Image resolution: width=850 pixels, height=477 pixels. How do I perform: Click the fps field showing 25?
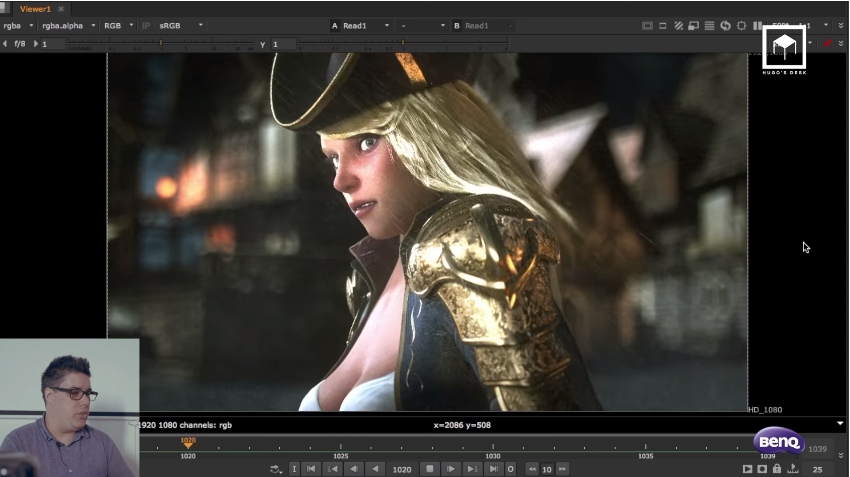coord(817,469)
